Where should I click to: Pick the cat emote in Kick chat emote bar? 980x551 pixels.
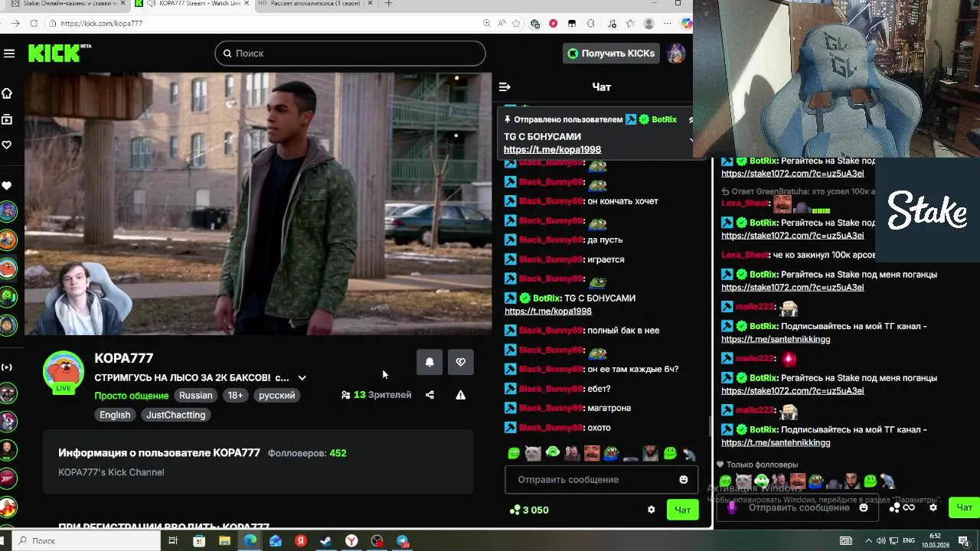click(x=533, y=453)
